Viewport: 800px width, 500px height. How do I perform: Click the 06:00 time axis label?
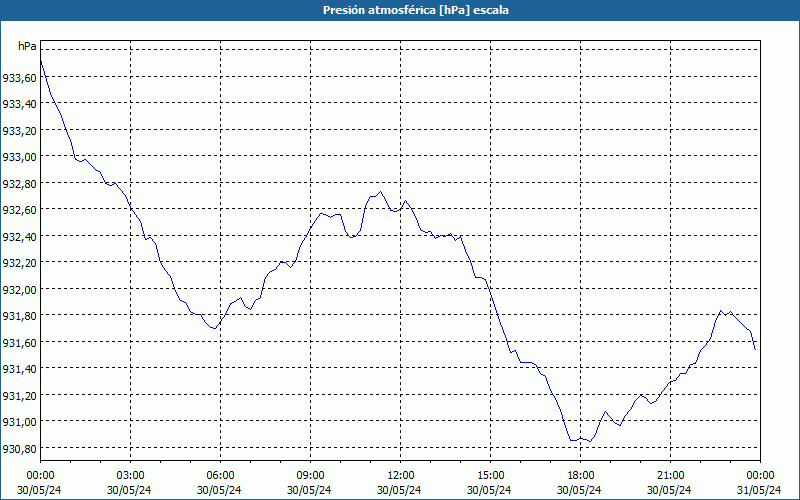coord(220,476)
